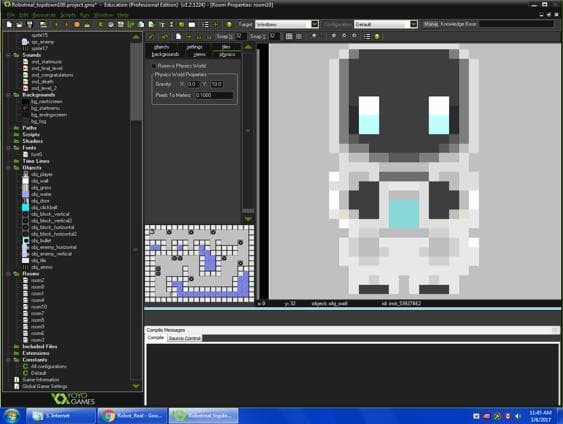Image resolution: width=563 pixels, height=424 pixels.
Task: Click the resource tree scroll-up arrow
Action: pos(136,37)
